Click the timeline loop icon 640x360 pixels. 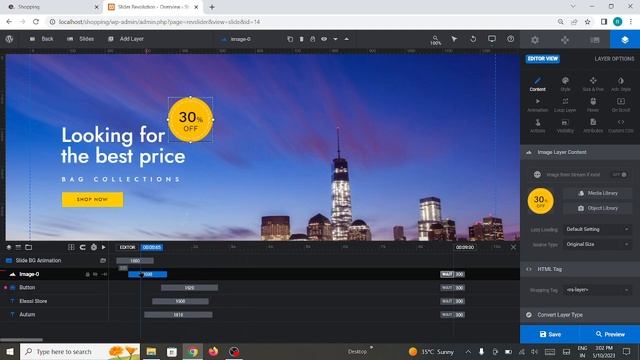(82, 247)
